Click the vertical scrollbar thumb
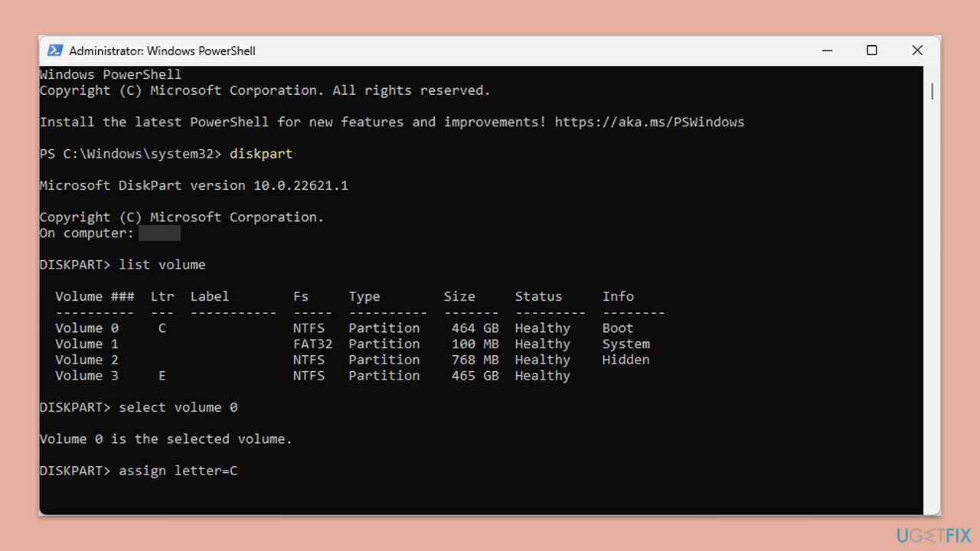This screenshot has height=551, width=980. coord(932,90)
